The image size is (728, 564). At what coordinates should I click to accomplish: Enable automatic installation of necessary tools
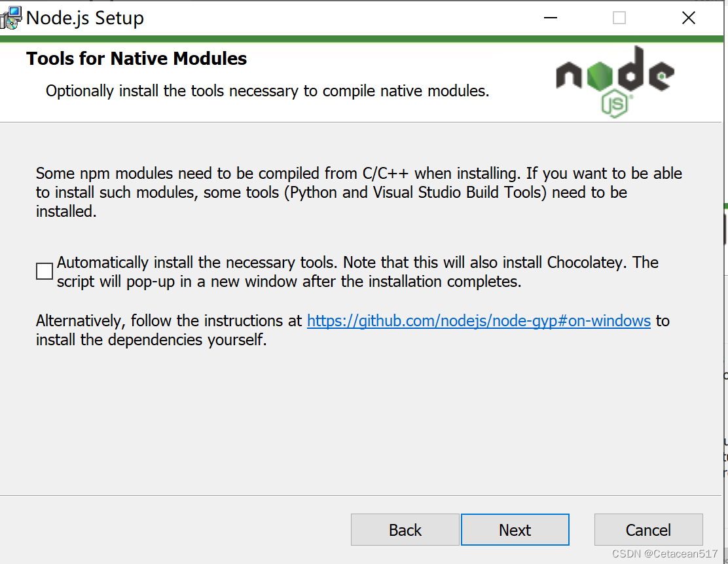coord(44,271)
